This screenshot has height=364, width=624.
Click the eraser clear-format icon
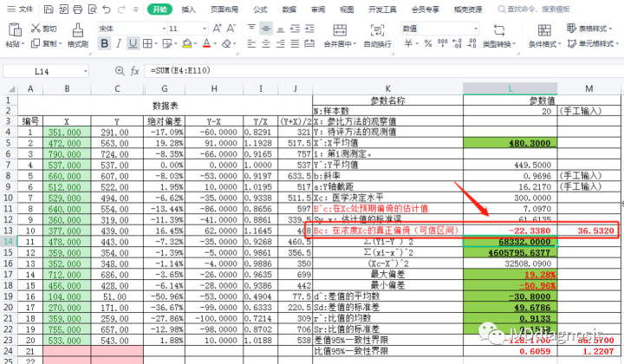coord(226,43)
